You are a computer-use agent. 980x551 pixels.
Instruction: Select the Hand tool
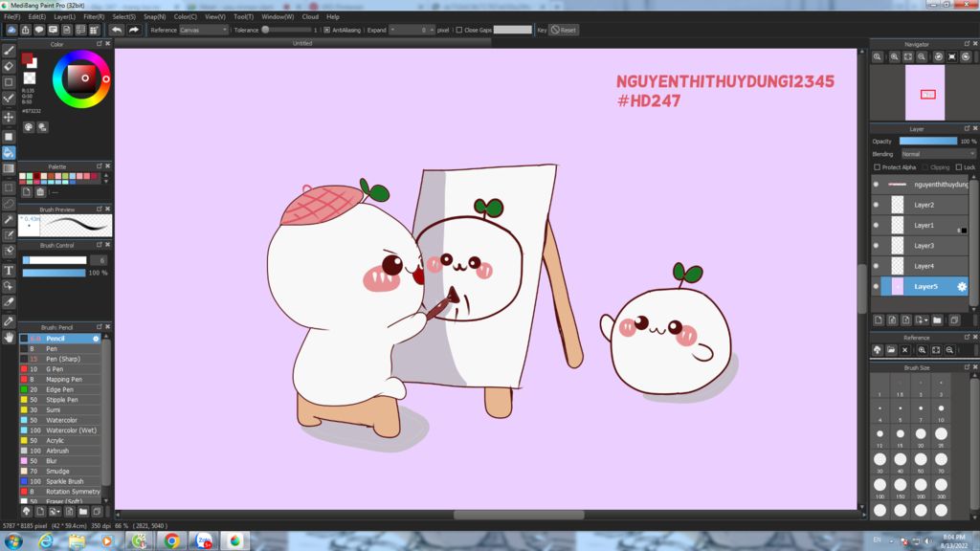[x=9, y=337]
